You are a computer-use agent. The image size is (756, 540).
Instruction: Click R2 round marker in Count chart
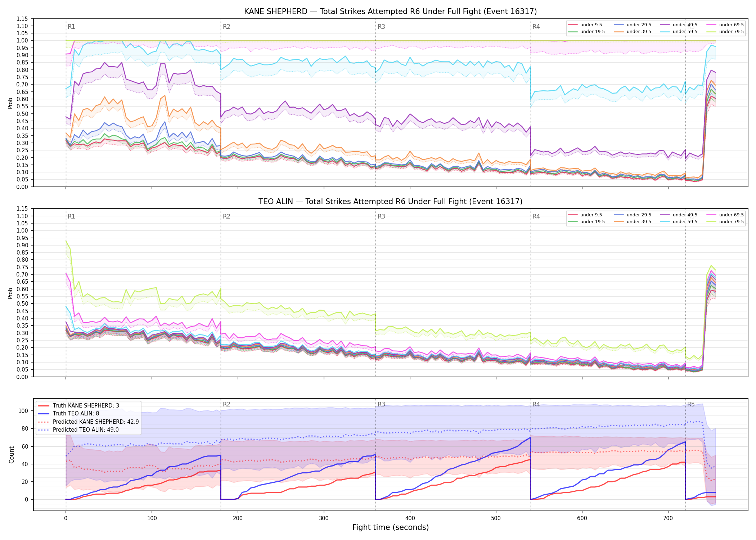point(226,404)
